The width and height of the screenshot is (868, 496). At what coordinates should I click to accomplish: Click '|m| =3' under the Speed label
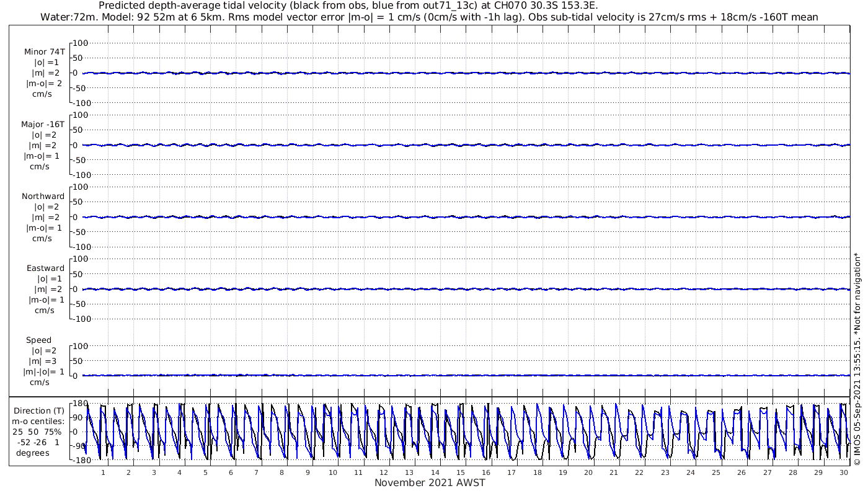(42, 361)
